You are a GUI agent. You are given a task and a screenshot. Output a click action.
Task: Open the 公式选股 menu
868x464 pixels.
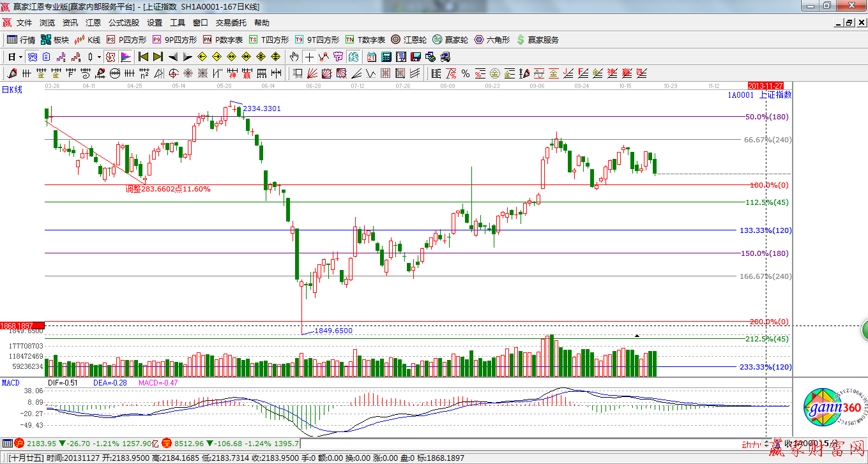(123, 23)
